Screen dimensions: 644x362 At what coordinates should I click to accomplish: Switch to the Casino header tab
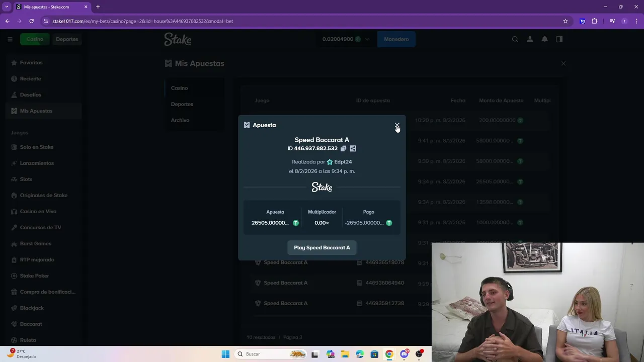(35, 39)
